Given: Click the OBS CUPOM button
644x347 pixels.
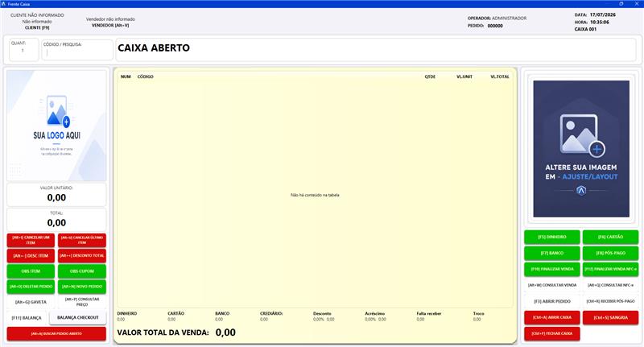Looking at the screenshot, I should click(x=82, y=271).
